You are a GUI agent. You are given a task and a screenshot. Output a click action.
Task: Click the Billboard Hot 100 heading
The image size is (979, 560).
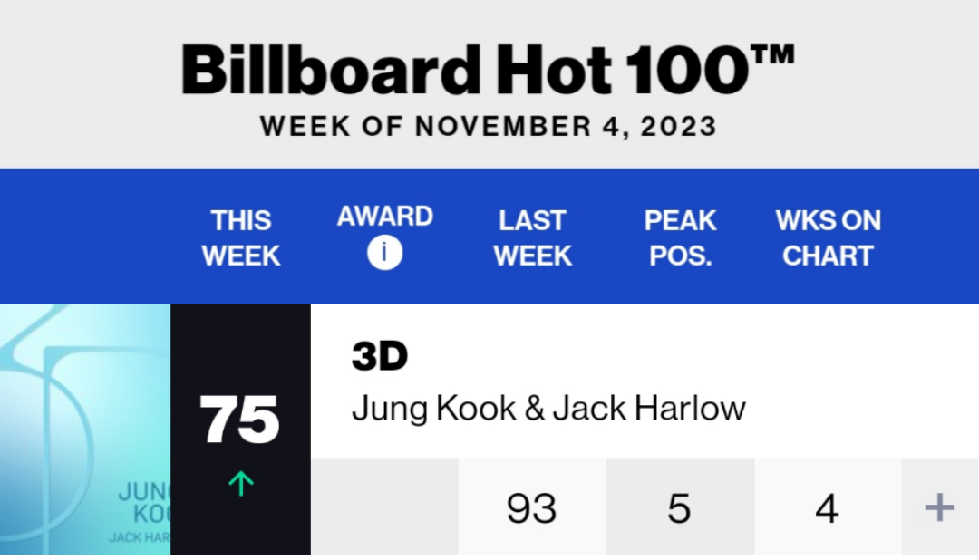487,70
